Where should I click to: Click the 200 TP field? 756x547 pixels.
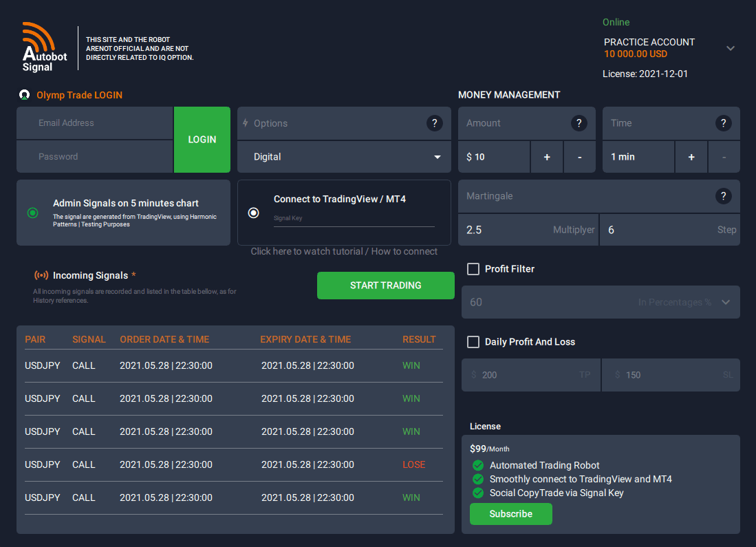pyautogui.click(x=531, y=375)
